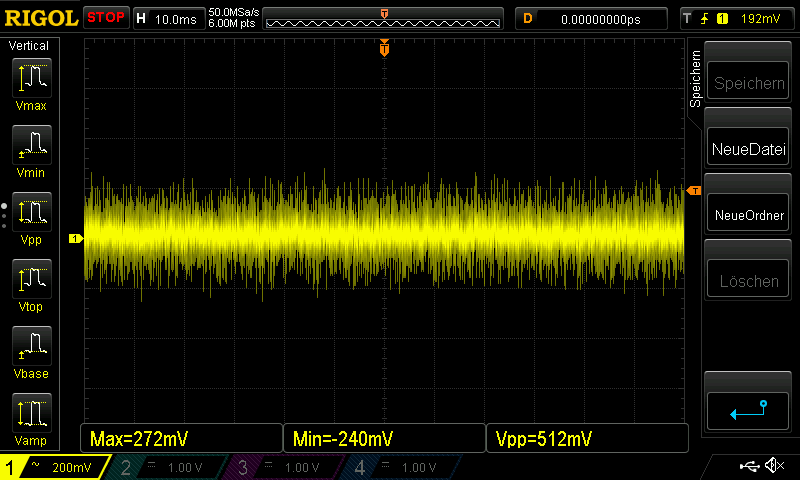This screenshot has height=480, width=800.
Task: Select the Vamp measurement icon
Action: (31, 413)
